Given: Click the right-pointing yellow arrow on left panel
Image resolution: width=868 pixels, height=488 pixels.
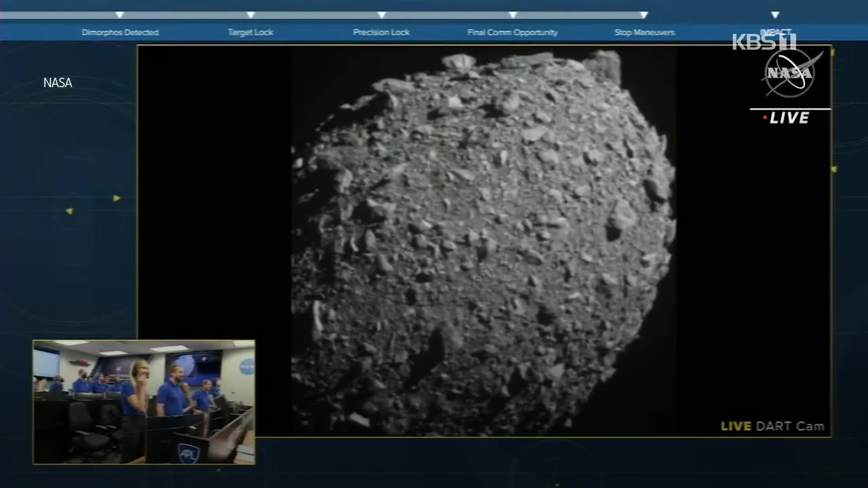Looking at the screenshot, I should [117, 198].
